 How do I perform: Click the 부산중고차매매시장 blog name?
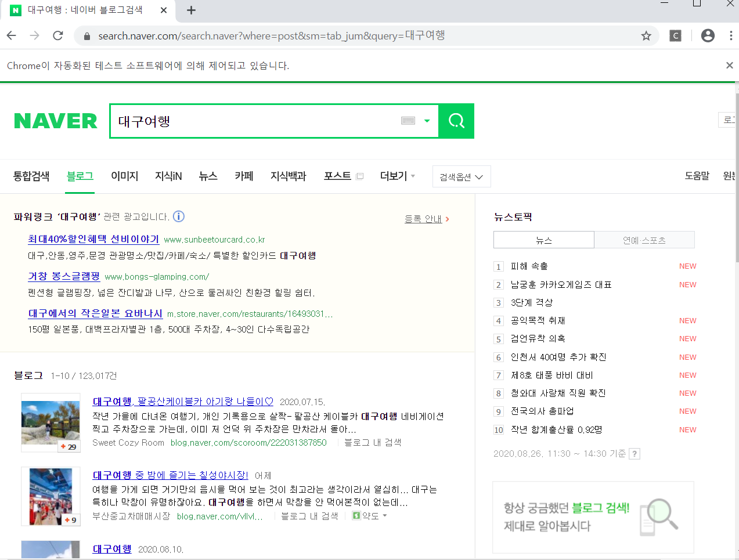(x=131, y=516)
